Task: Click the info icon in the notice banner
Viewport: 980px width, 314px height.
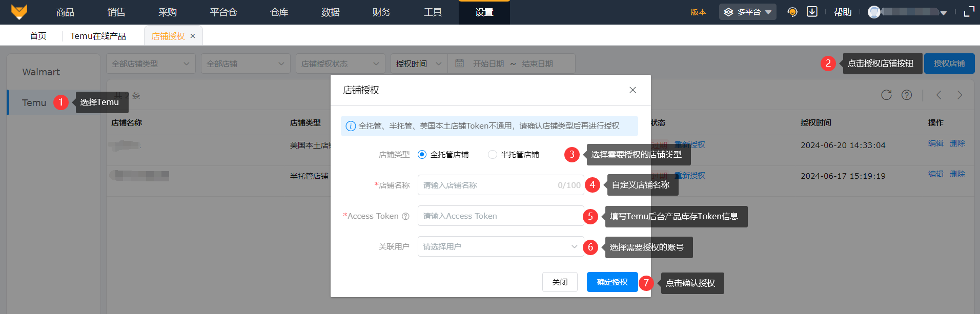Action: pyautogui.click(x=351, y=126)
